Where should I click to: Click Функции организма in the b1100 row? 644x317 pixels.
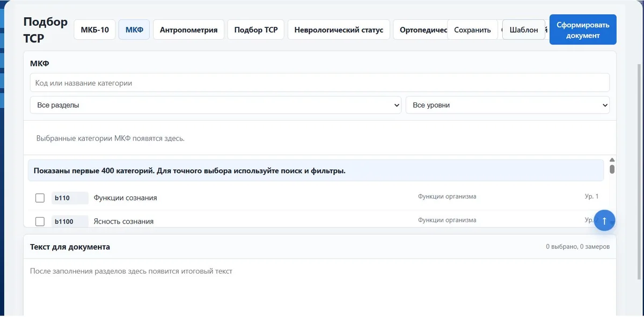click(x=447, y=220)
